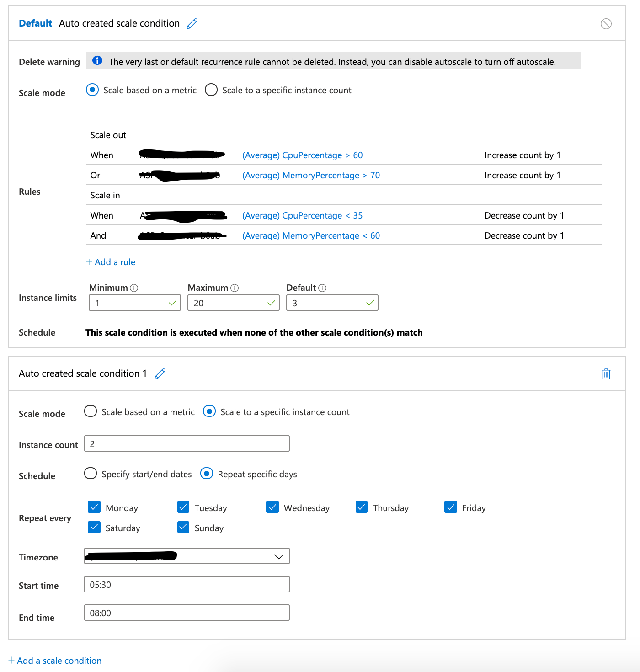Add a rule to the Default condition

110,261
